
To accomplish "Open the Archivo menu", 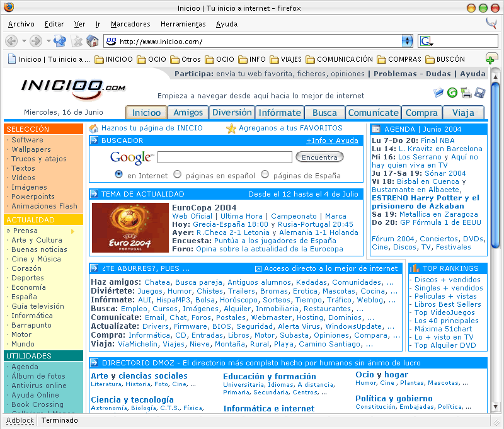I will [x=21, y=24].
